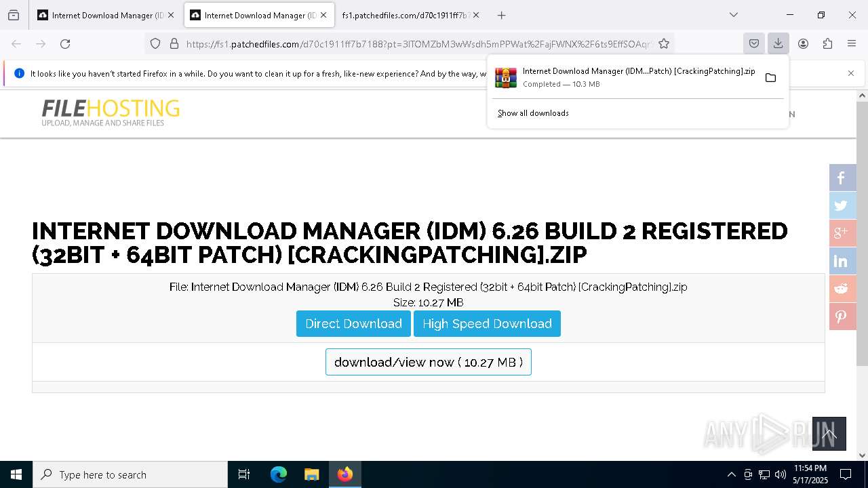Share the page on Twitter
The width and height of the screenshot is (868, 488).
(843, 205)
